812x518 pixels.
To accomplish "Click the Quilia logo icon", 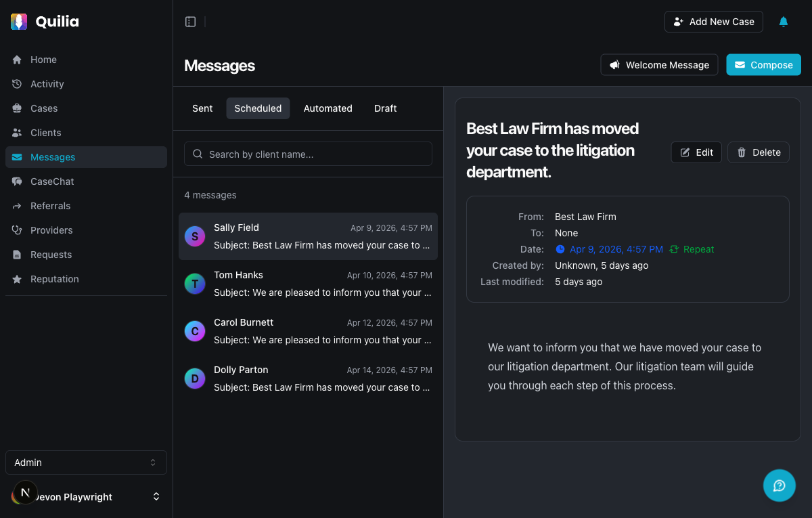I will click(18, 21).
